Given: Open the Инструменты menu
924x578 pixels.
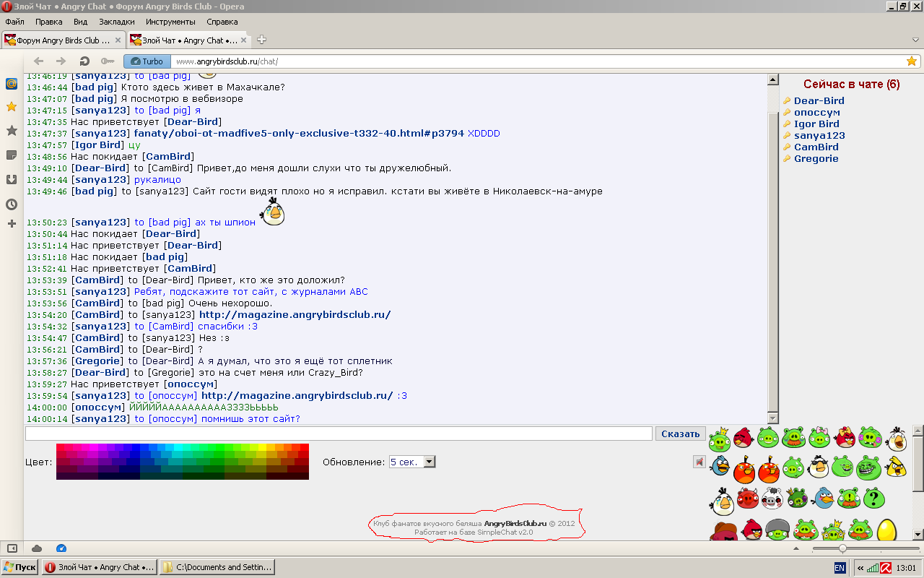Looking at the screenshot, I should coord(170,22).
